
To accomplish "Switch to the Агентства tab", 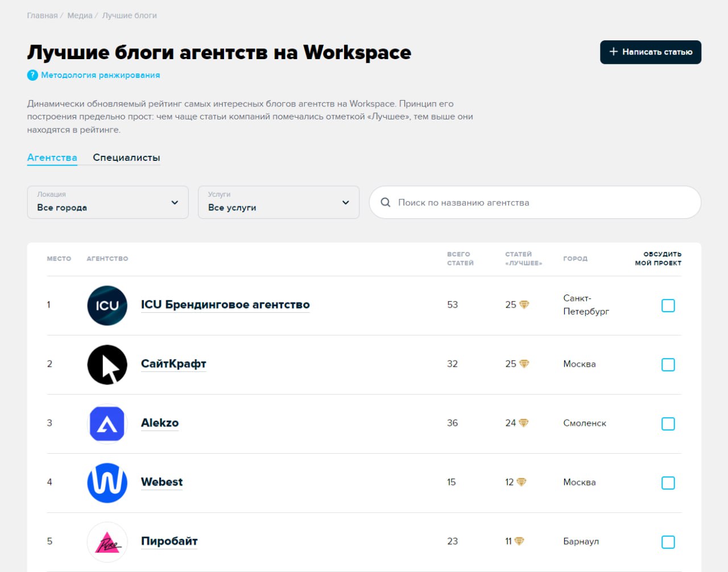I will [52, 157].
